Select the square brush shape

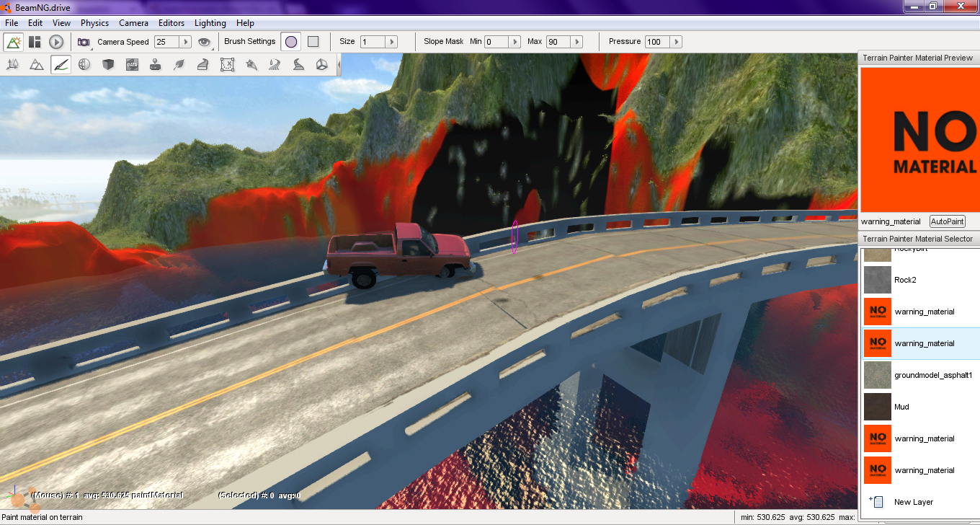click(313, 42)
